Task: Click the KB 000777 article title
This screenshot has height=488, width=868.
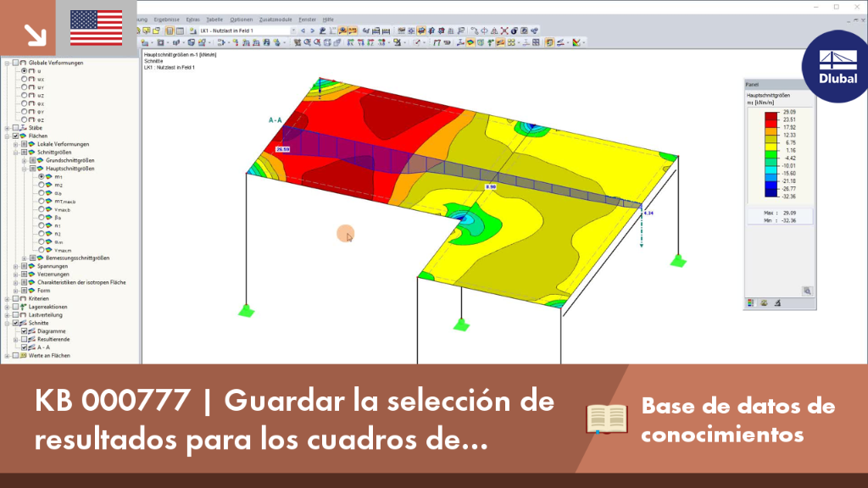Action: (x=294, y=419)
